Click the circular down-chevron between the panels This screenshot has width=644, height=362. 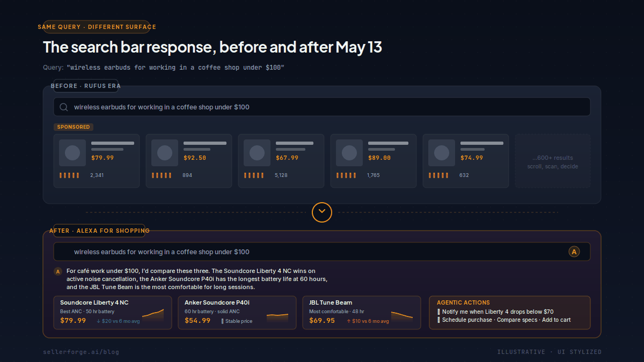[322, 212]
